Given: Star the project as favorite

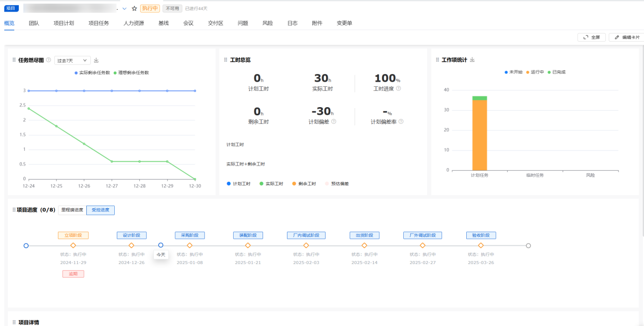Looking at the screenshot, I should (134, 9).
